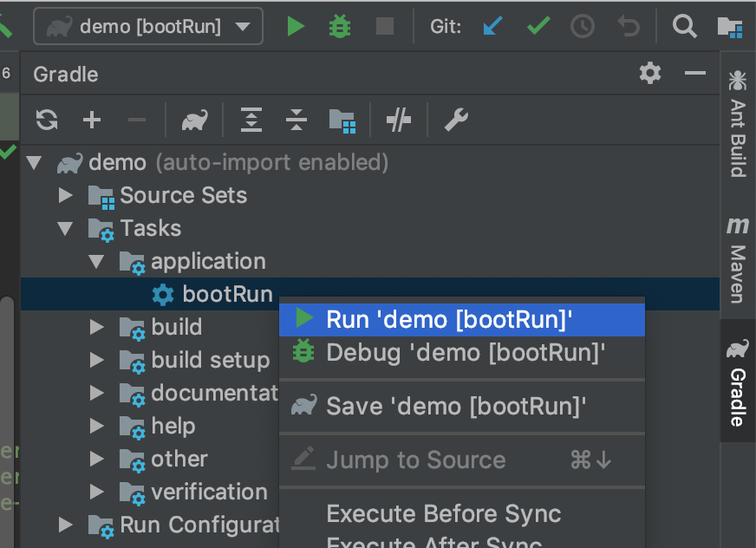Expand Source Sets node
Image resolution: width=756 pixels, height=548 pixels.
click(65, 195)
